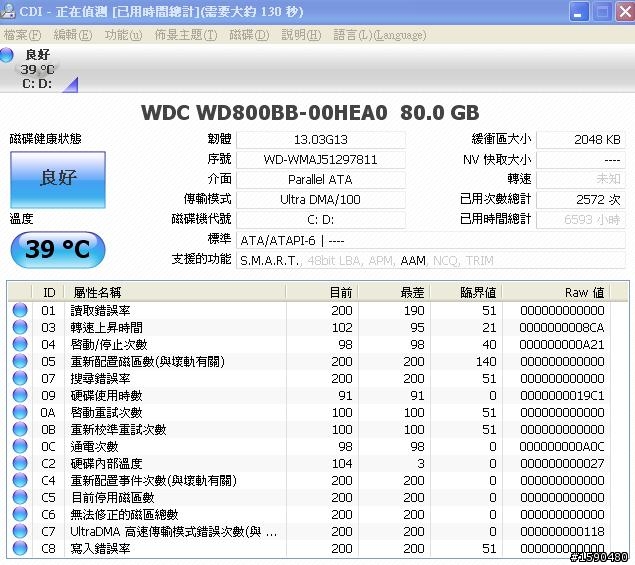Open the 語言(L)(Language) menu

[x=380, y=35]
